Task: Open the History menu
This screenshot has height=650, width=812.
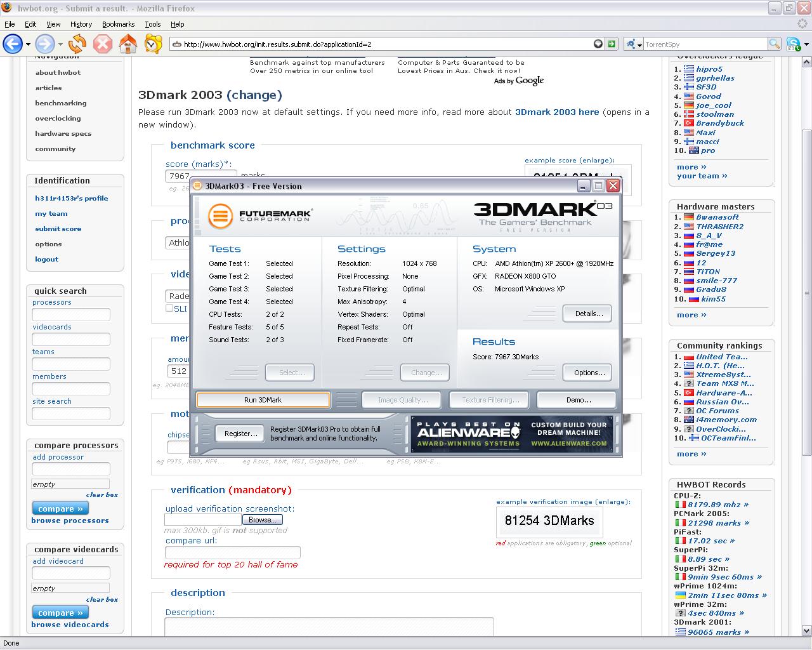Action: pos(81,24)
